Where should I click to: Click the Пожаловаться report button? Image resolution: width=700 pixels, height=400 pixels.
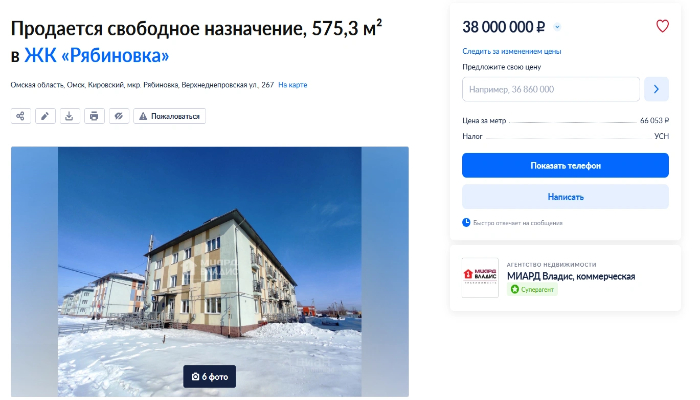click(169, 116)
